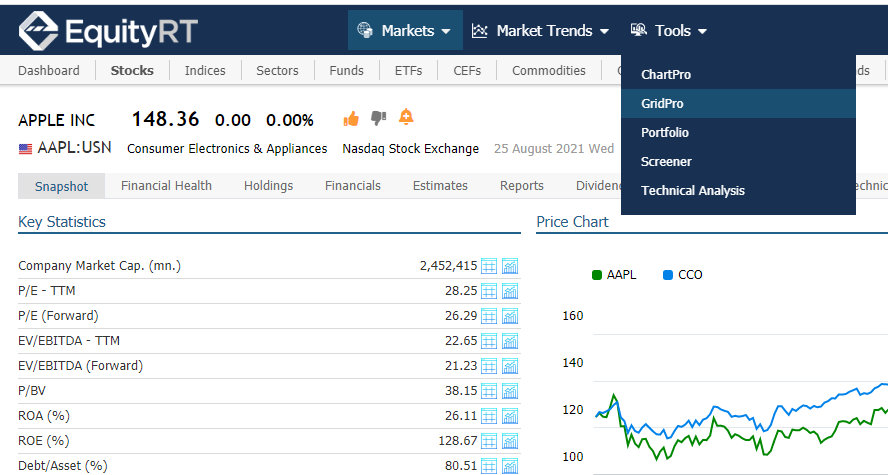
Task: Go to the Dashboard section
Action: coord(49,70)
